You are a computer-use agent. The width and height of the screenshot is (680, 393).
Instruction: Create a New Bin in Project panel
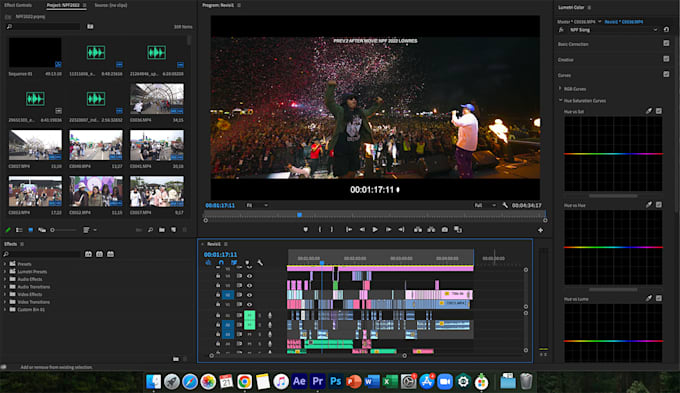tap(162, 230)
